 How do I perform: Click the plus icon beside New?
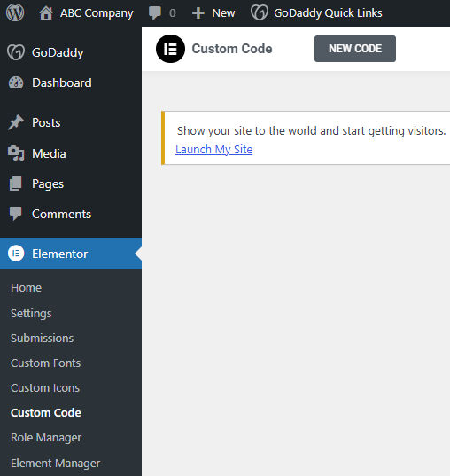(x=198, y=13)
